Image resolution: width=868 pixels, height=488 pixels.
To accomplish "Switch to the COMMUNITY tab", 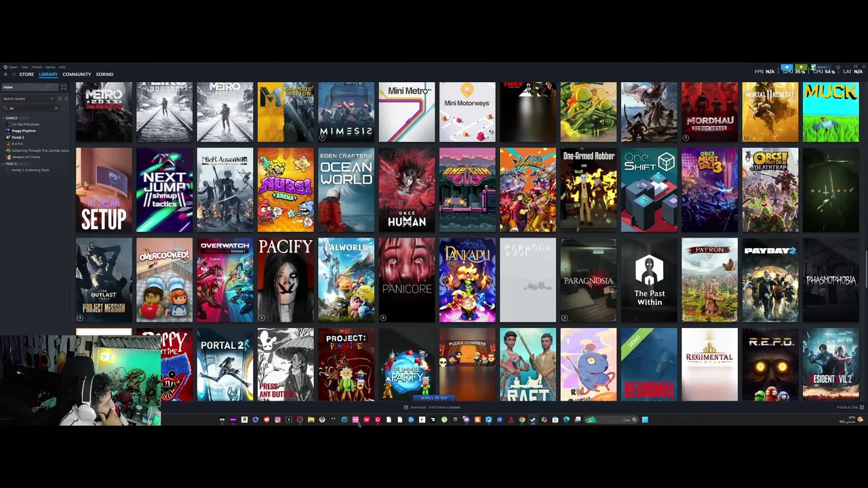I will (77, 74).
